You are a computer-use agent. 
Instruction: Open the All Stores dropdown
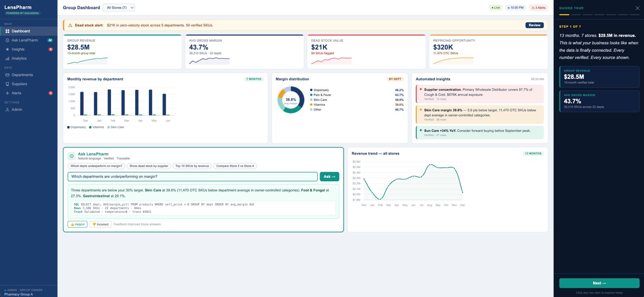coord(119,8)
